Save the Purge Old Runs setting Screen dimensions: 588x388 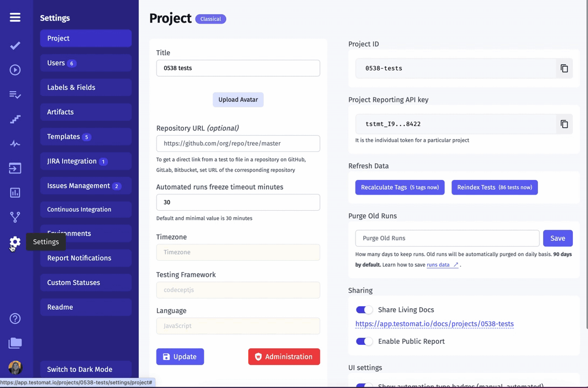tap(558, 238)
